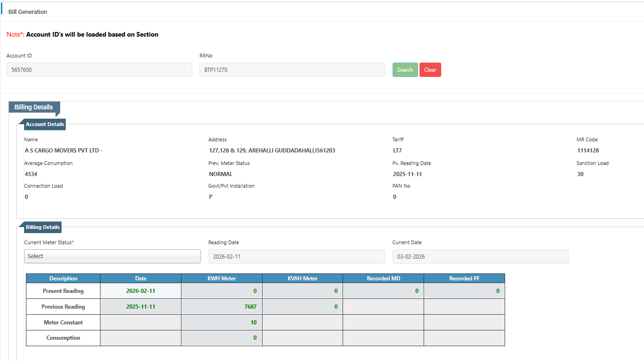Click the Billing Details subsection label

coord(43,228)
